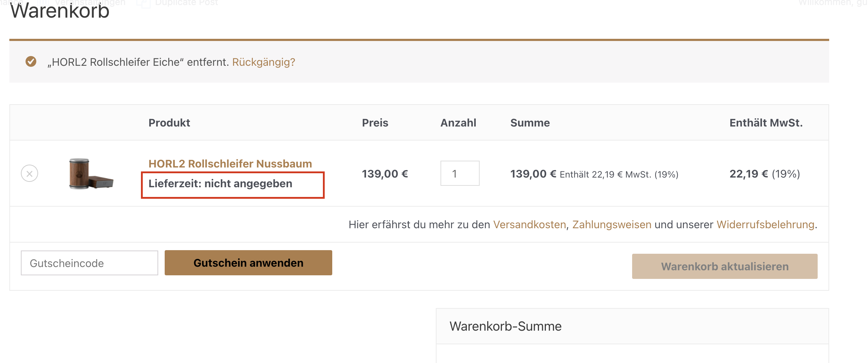Click the checkmark icon in removal notice
Viewport: 868px width, 363px height.
(31, 62)
